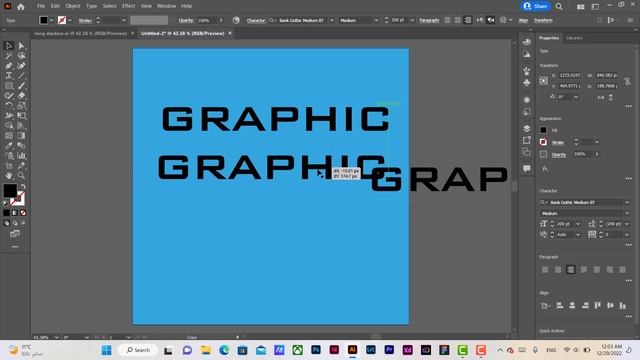This screenshot has width=640, height=360.
Task: Toggle align left in top control bar
Action: [448, 20]
